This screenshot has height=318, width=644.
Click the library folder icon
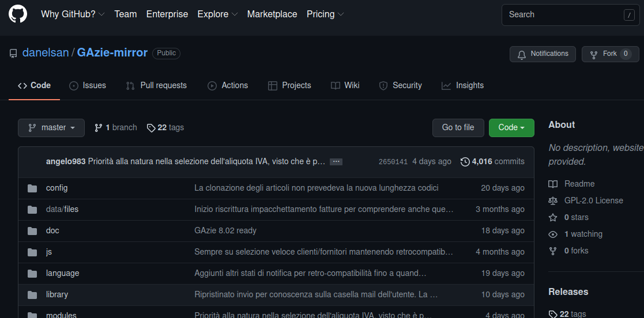coord(32,294)
